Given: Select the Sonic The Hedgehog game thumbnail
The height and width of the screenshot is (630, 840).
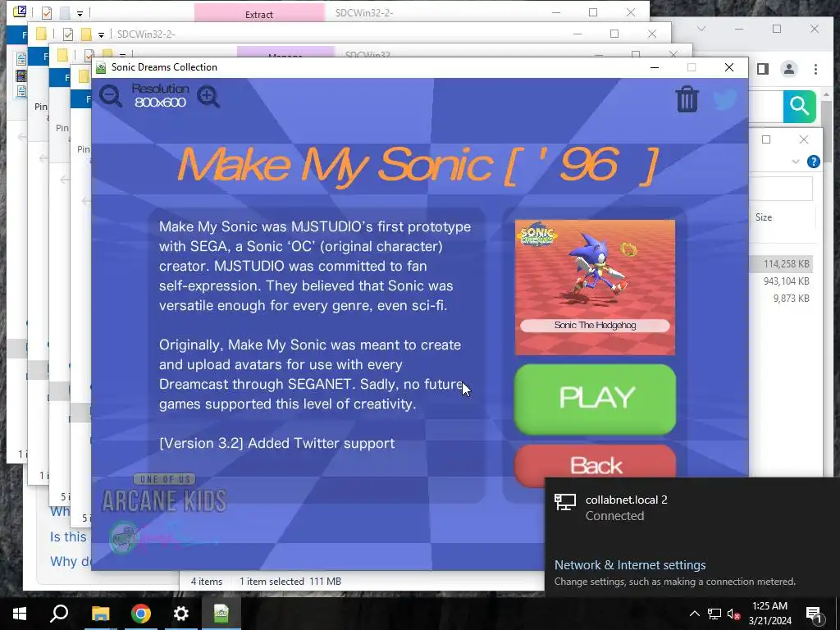Looking at the screenshot, I should tap(596, 287).
